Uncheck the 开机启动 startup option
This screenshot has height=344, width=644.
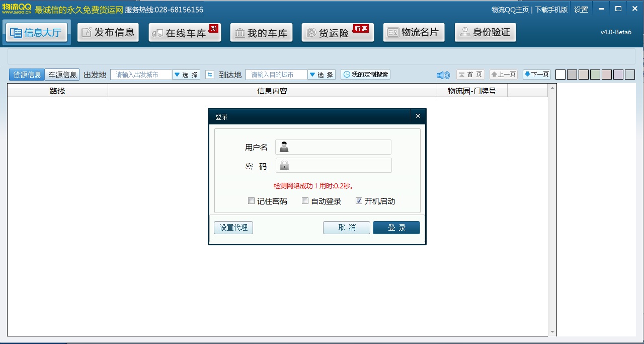pyautogui.click(x=359, y=200)
